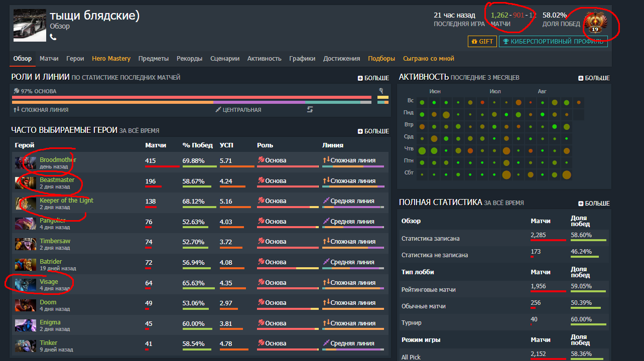
Task: Click the Broodmother hero portrait icon
Action: (25, 163)
